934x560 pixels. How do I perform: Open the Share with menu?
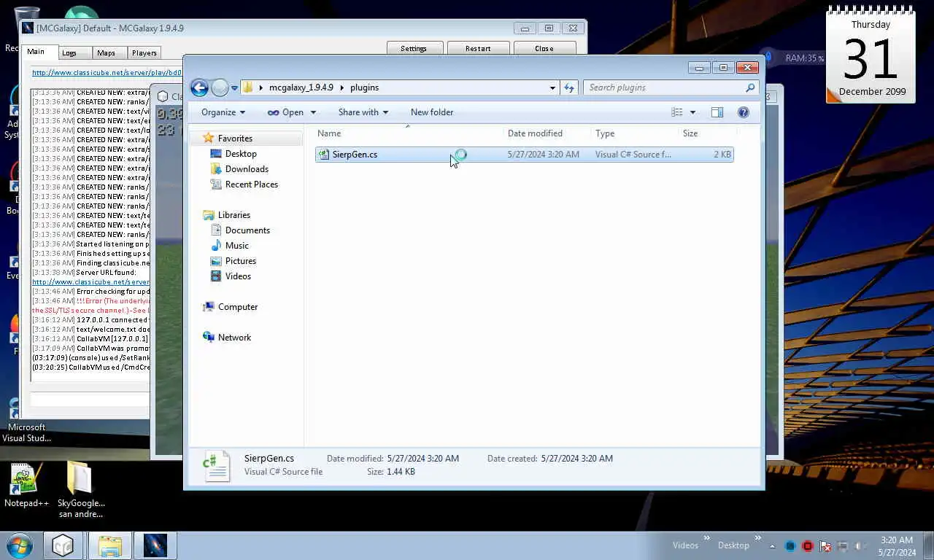(x=363, y=112)
